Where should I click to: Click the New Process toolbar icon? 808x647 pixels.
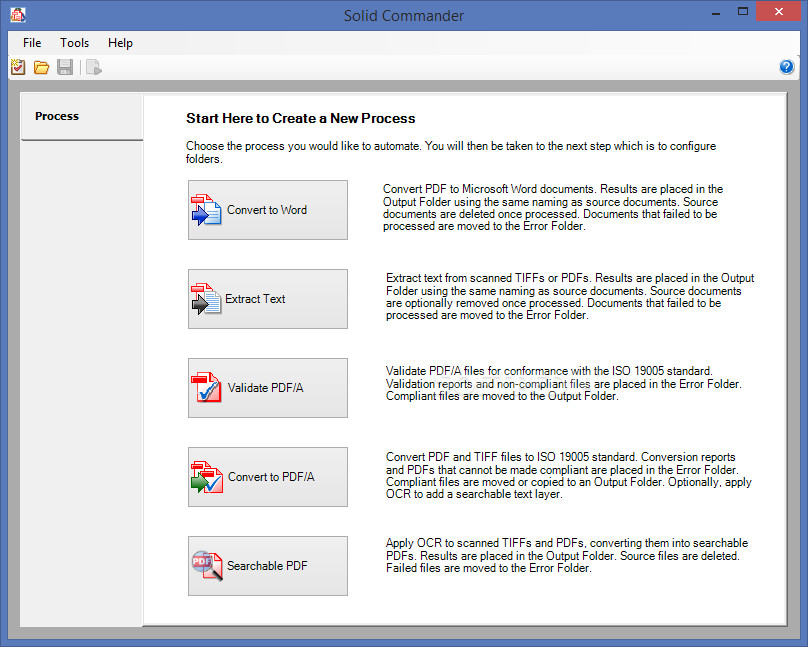click(x=18, y=67)
